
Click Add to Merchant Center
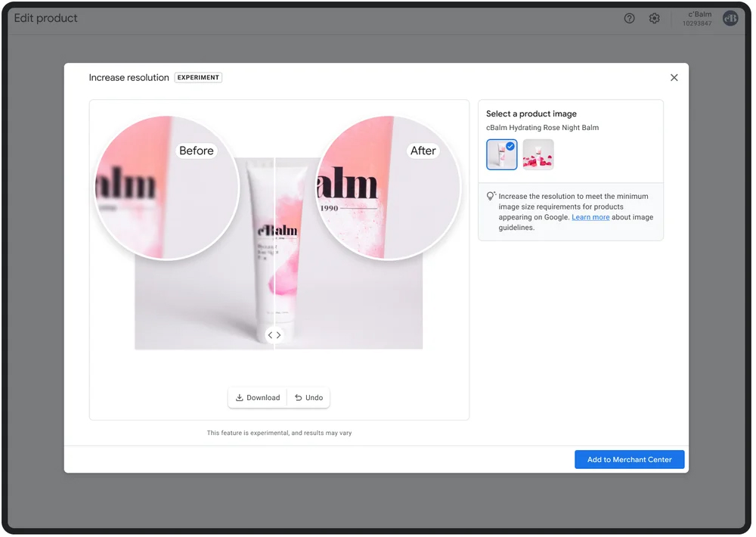[629, 459]
